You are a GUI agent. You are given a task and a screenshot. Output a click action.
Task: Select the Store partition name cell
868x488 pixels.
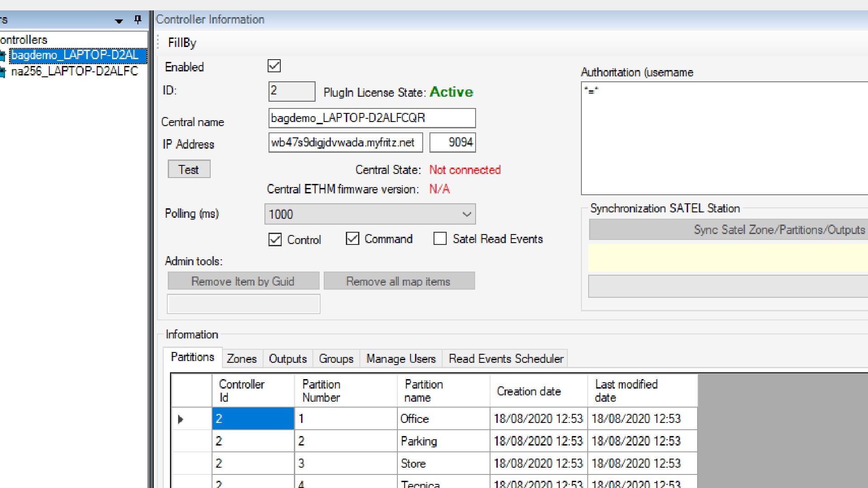[x=443, y=463]
